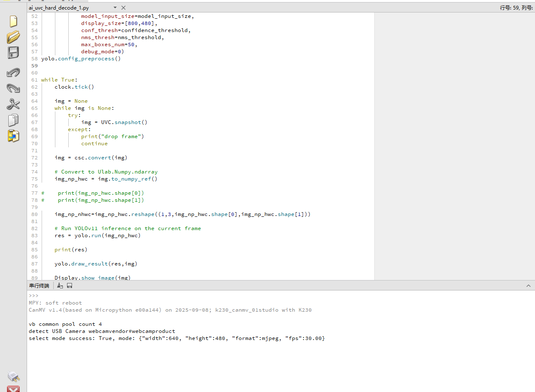Clear the serial terminal with broom icon

(x=60, y=285)
